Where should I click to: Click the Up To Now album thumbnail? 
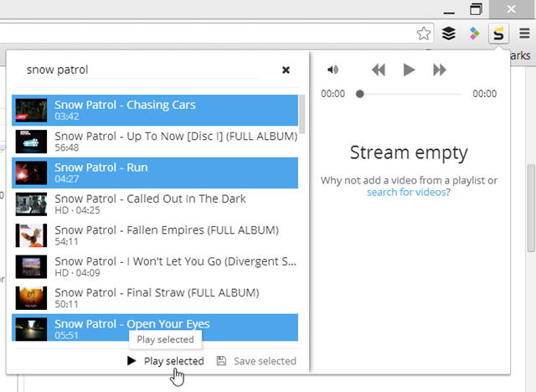(31, 142)
